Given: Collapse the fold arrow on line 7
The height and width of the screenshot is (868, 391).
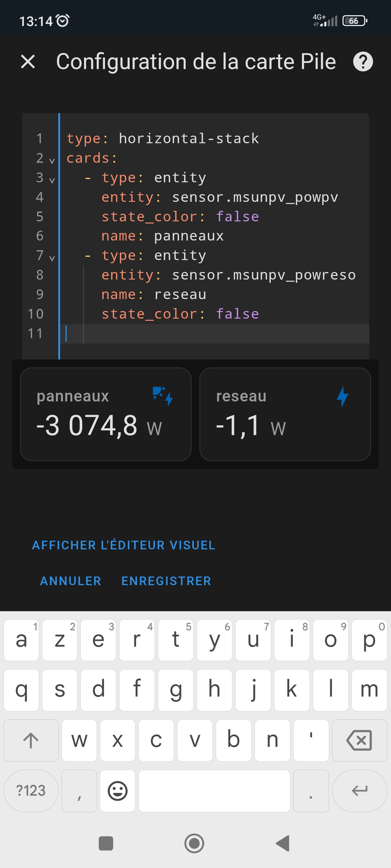Looking at the screenshot, I should coord(52,258).
